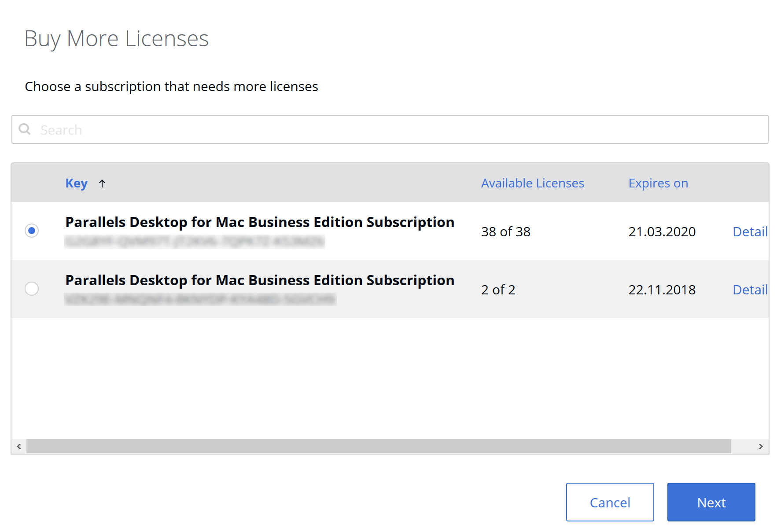
Task: Click the ascending sort arrow beside Key
Action: [102, 183]
